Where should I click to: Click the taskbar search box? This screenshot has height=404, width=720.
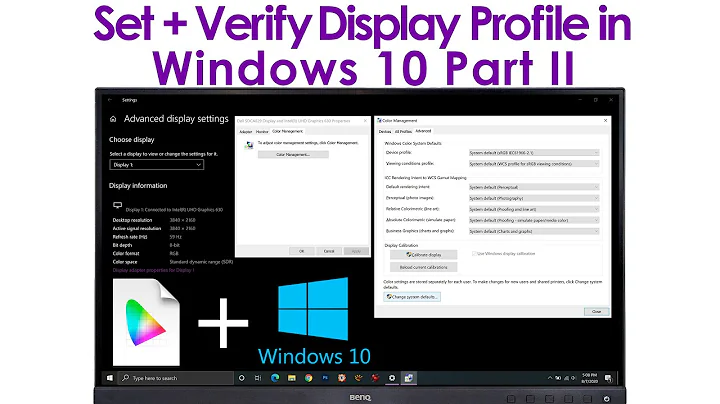(x=176, y=378)
